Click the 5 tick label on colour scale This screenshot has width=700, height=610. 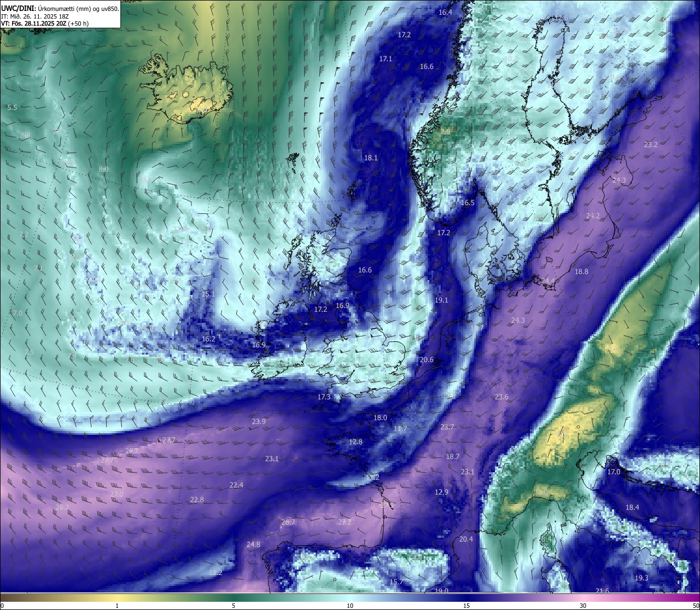pyautogui.click(x=234, y=606)
